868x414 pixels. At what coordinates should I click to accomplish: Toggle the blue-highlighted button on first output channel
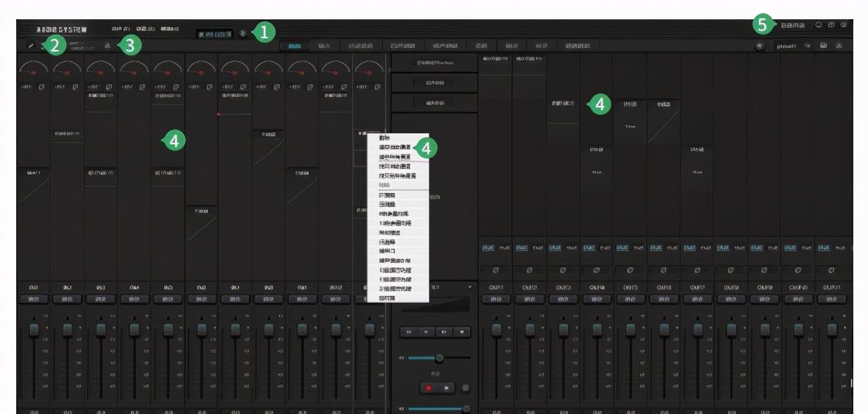pos(488,248)
